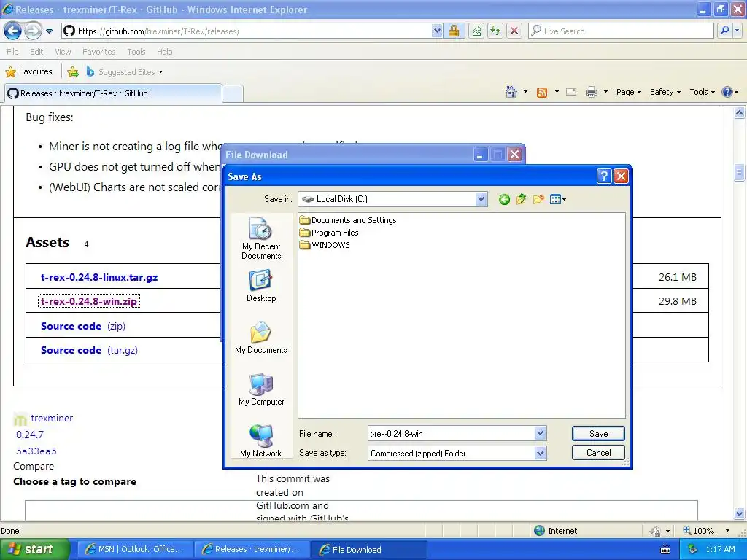Screen dimensions: 747x560
Task: Open search provider options dropdown
Action: click(737, 31)
